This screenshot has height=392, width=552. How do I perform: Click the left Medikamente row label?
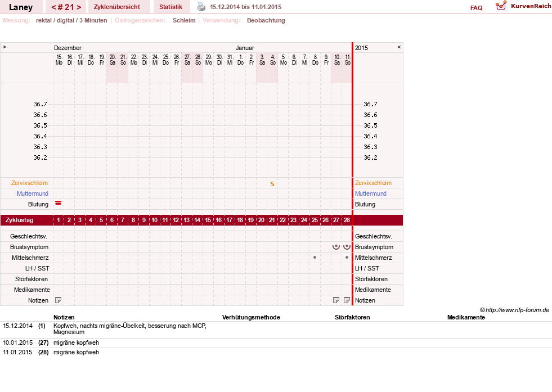click(x=32, y=290)
